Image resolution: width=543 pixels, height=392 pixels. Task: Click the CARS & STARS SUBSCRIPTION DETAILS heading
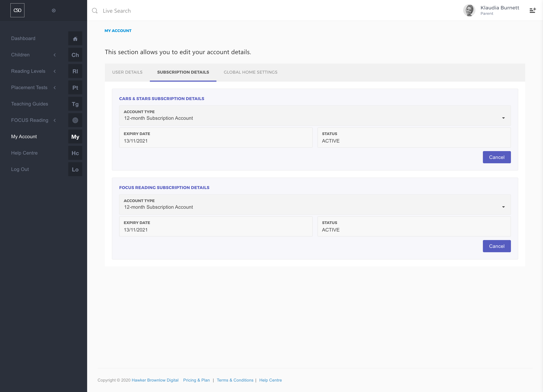[162, 99]
